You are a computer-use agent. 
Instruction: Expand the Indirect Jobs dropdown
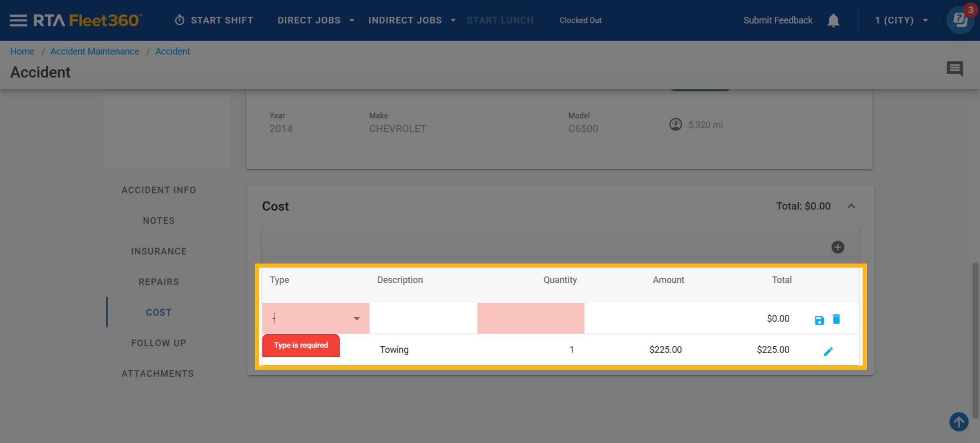pyautogui.click(x=412, y=20)
